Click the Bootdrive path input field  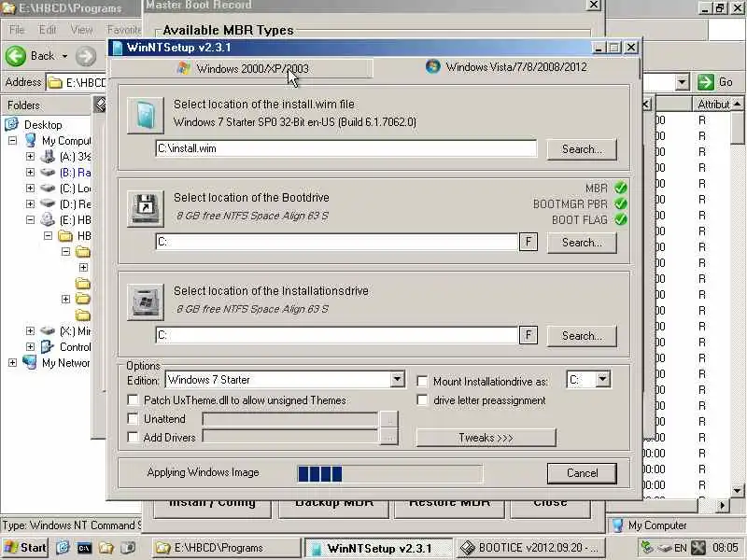337,242
